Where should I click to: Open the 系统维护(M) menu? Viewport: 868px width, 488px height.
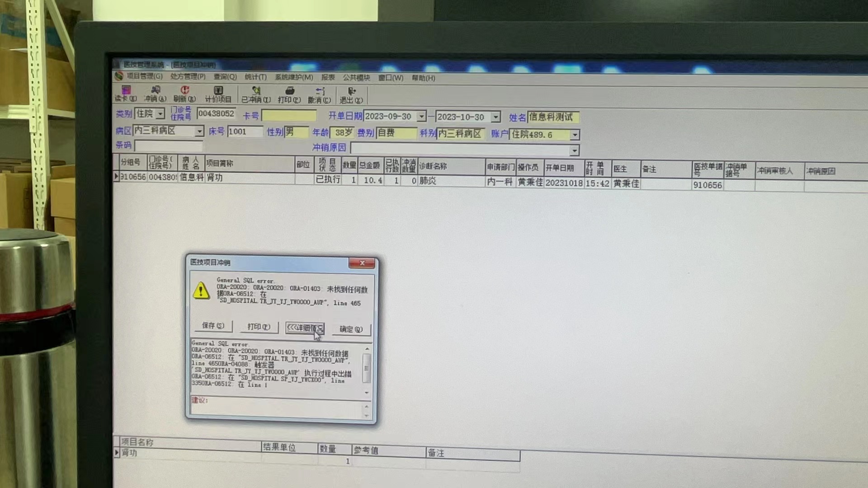click(x=293, y=77)
